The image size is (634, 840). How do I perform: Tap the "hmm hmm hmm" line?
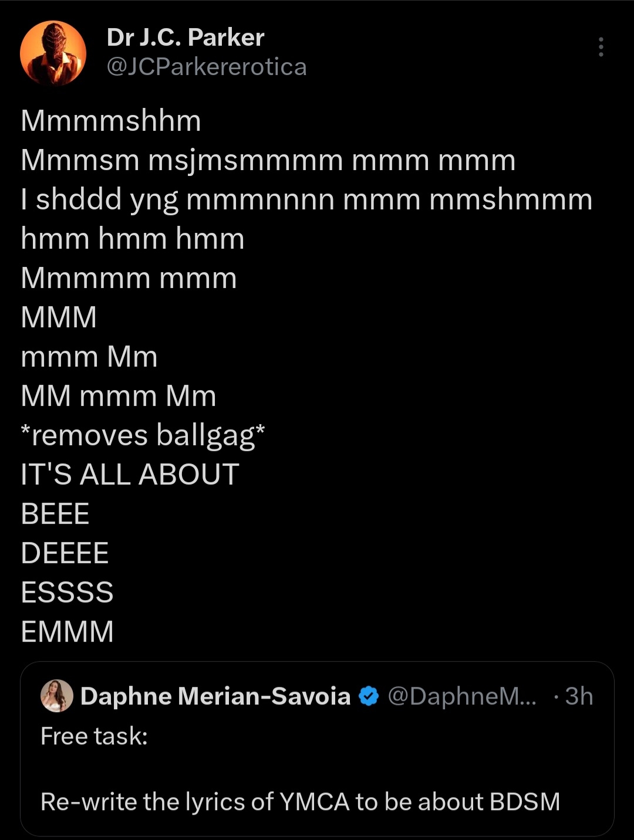point(133,239)
